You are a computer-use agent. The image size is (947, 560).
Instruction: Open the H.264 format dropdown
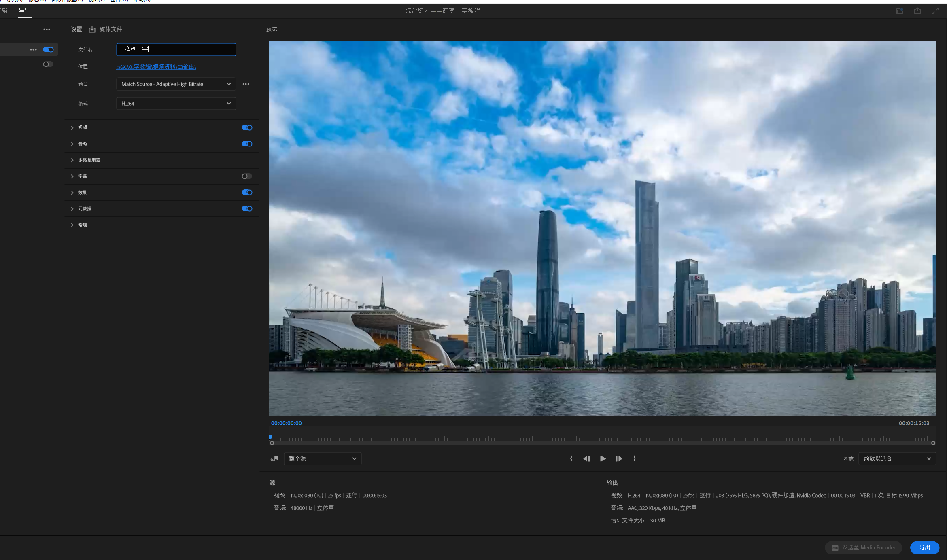[x=176, y=104]
